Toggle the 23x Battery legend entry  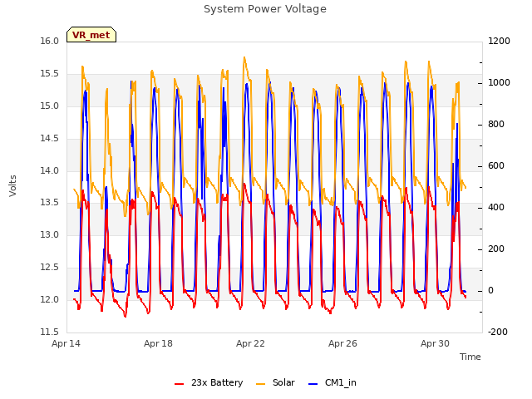pos(209,382)
